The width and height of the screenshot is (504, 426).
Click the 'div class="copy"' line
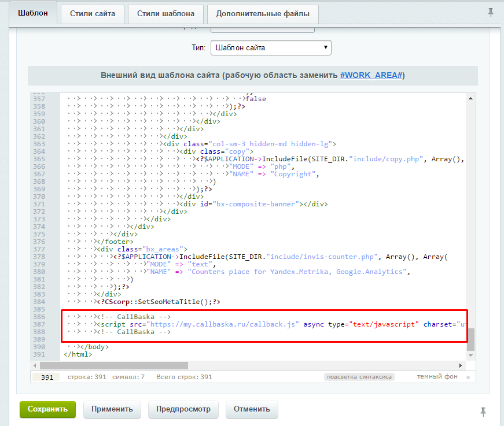[x=216, y=151]
